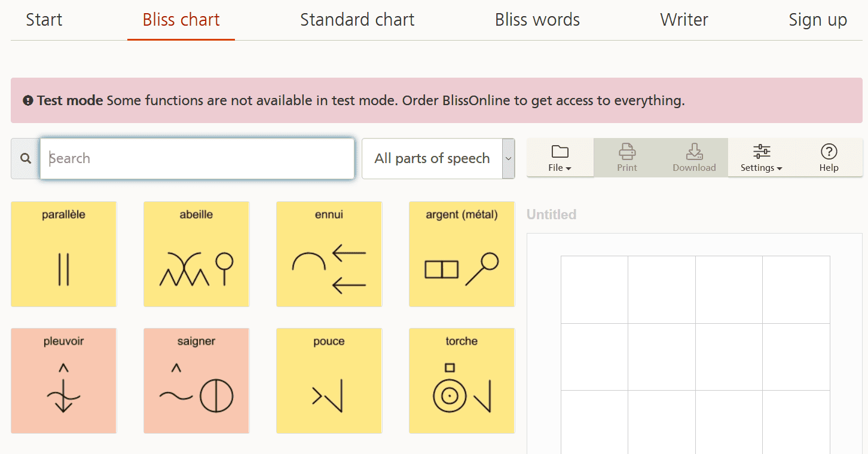868x454 pixels.
Task: Open Help question mark icon
Action: 829,158
